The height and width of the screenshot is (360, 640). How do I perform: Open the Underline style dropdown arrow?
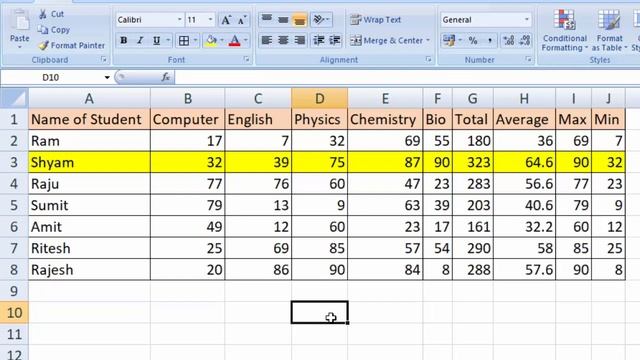[x=168, y=40]
